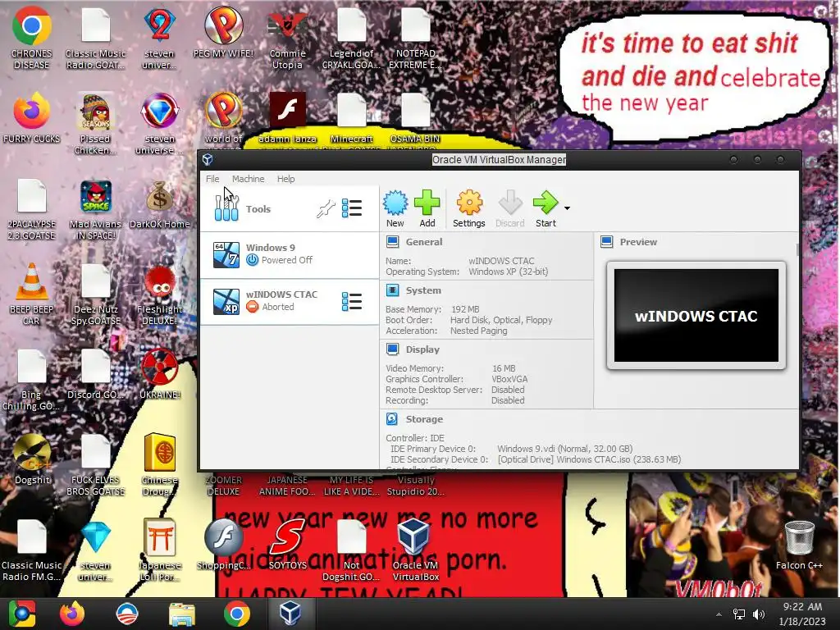Screen dimensions: 840x630
Task: Click the Storage section header
Action: (x=424, y=419)
